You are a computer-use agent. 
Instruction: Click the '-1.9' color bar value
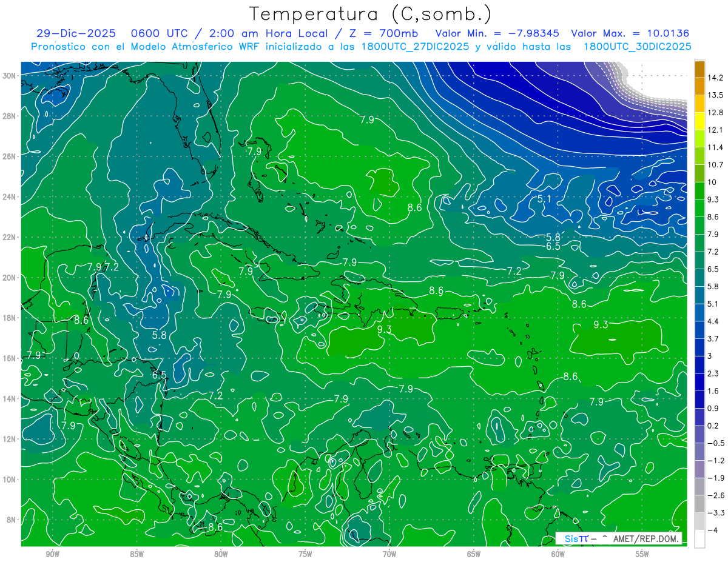pyautogui.click(x=716, y=478)
